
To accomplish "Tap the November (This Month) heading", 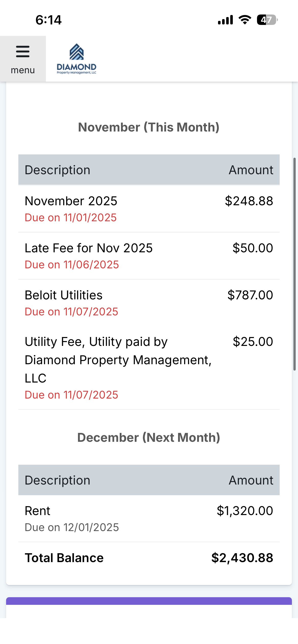I will tap(149, 127).
